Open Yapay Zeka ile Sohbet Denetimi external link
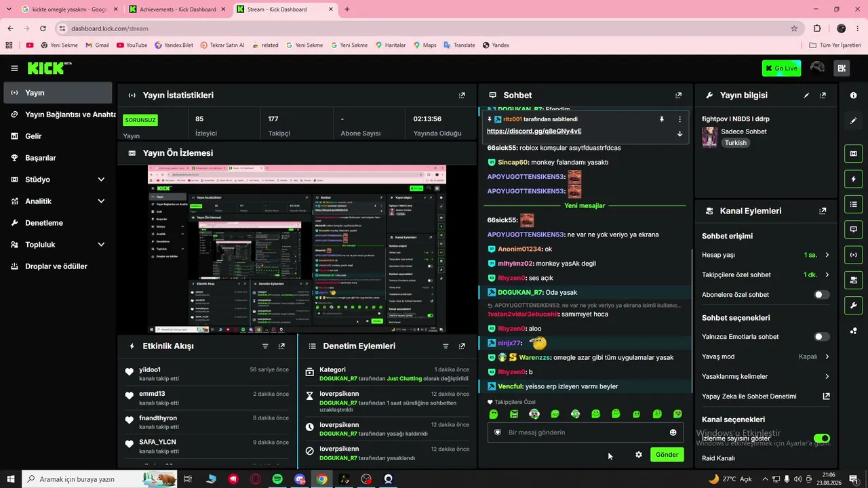This screenshot has height=488, width=868. pos(826,396)
